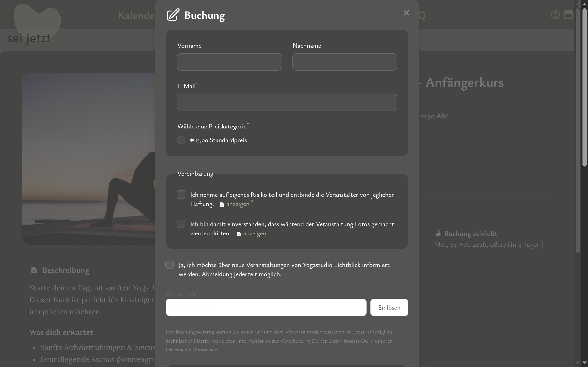Viewport: 588px width, 367px height.
Task: Click the document icon beside Beschreibung
Action: click(x=34, y=270)
